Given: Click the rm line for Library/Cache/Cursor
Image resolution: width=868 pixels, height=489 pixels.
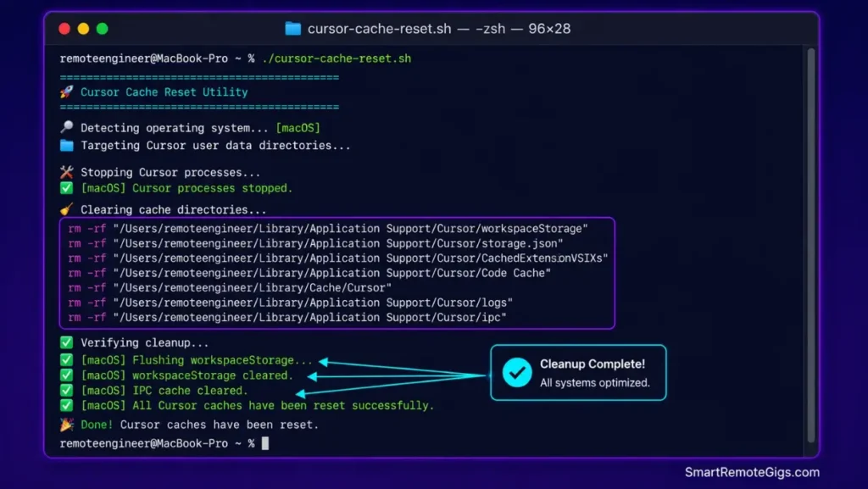Looking at the screenshot, I should 230,288.
